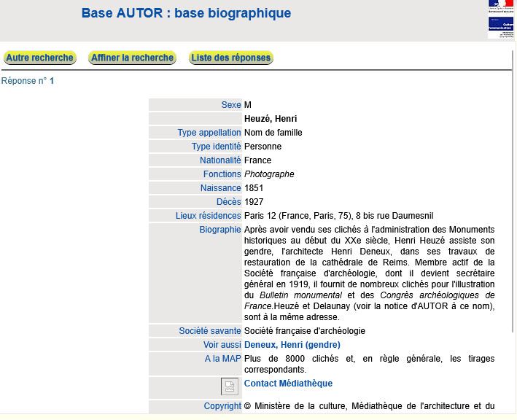Click the République Française flag logo

coord(501,6)
